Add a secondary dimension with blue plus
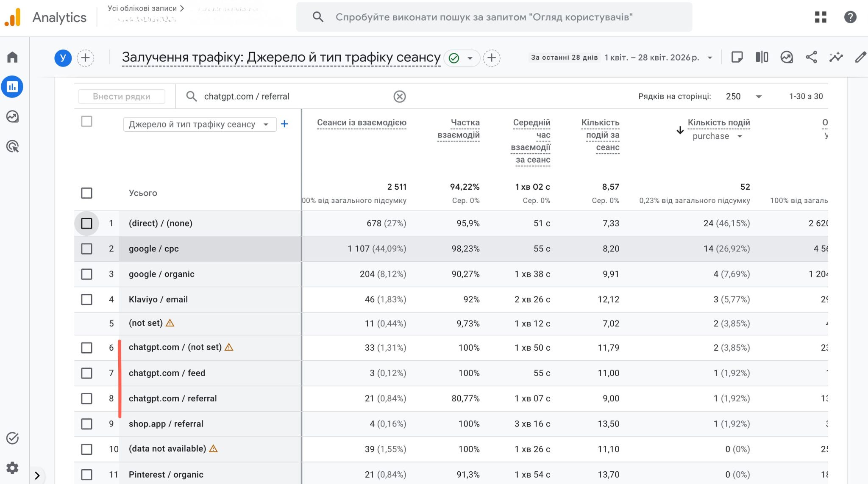This screenshot has height=484, width=868. click(284, 124)
